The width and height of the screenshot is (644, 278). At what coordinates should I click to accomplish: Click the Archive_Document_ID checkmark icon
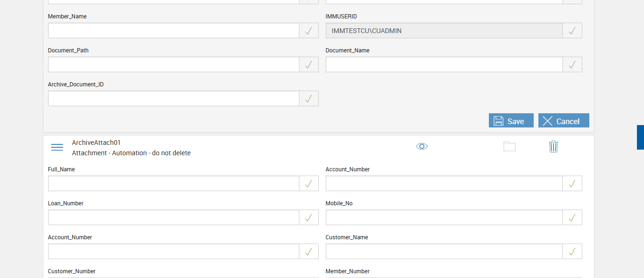[x=309, y=99]
